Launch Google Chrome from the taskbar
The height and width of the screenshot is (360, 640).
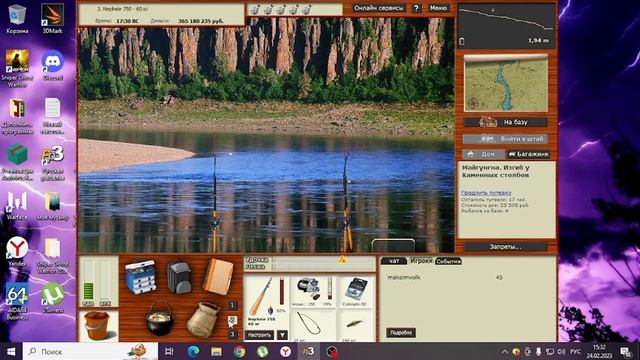click(x=240, y=351)
